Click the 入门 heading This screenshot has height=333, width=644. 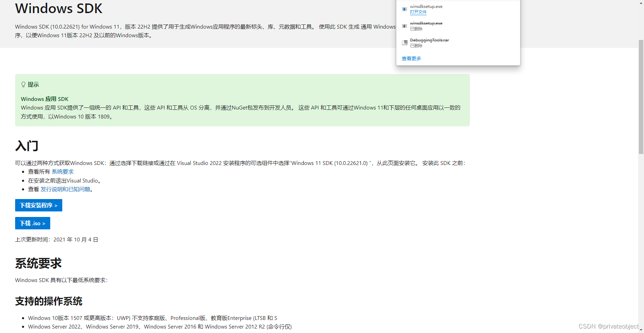pos(27,146)
